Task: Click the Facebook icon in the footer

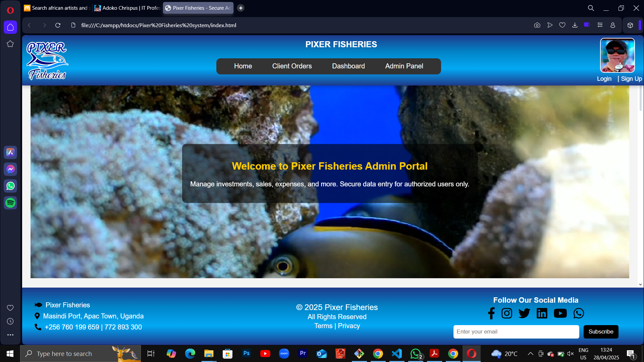Action: click(491, 313)
